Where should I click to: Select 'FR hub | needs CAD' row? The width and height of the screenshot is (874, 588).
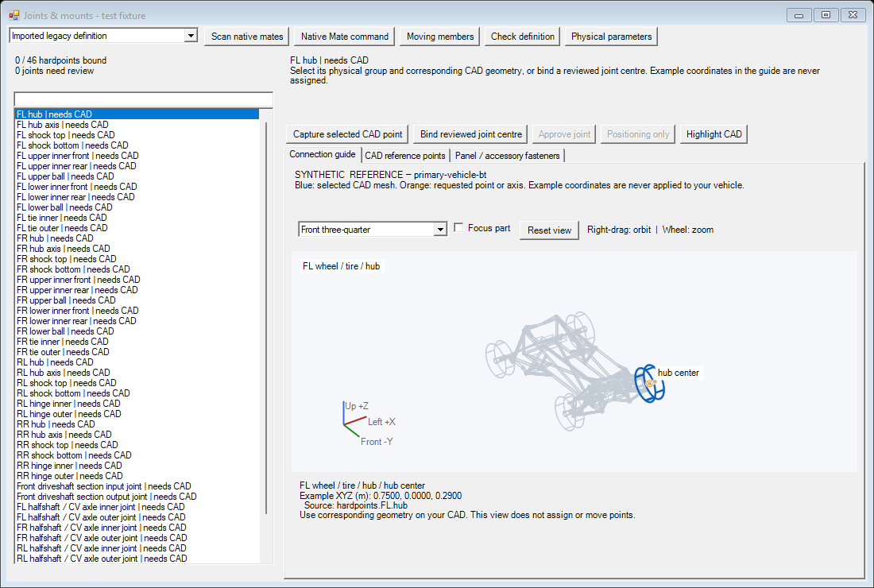click(x=137, y=238)
